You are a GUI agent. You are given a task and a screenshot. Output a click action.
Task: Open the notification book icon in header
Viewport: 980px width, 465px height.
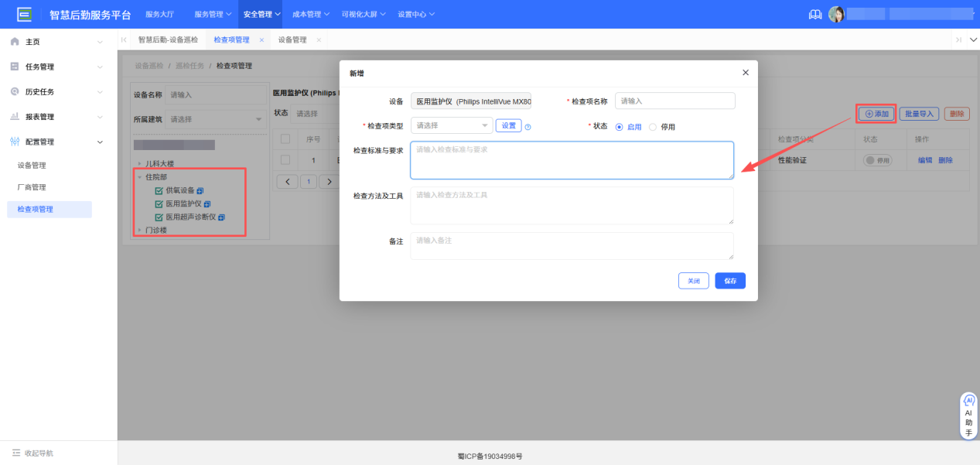(814, 13)
